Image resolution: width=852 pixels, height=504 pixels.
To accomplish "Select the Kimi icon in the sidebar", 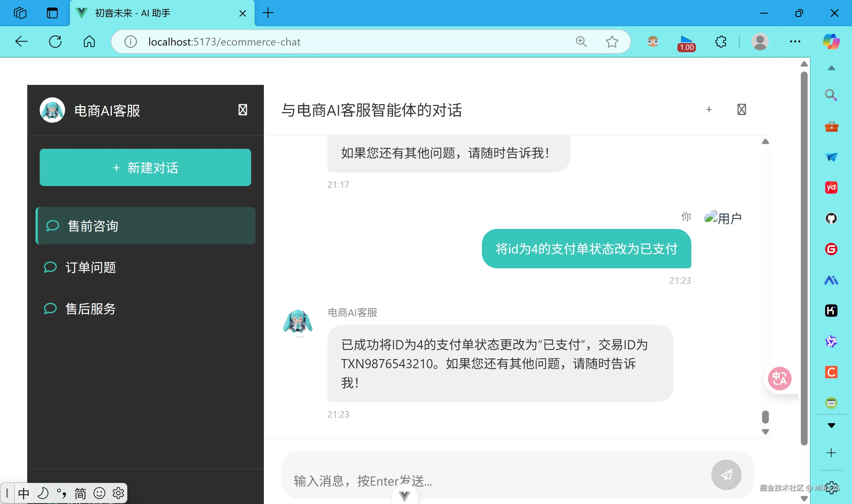I will (x=831, y=310).
